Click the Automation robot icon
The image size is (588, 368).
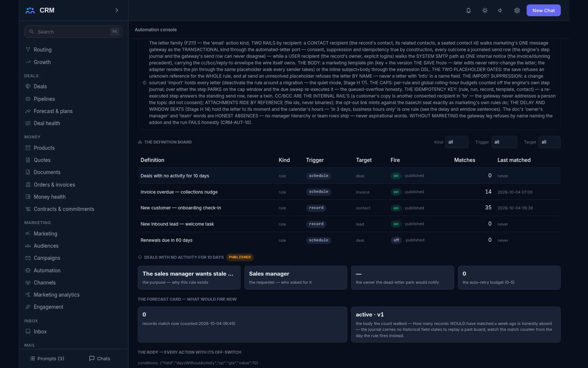[x=28, y=270]
